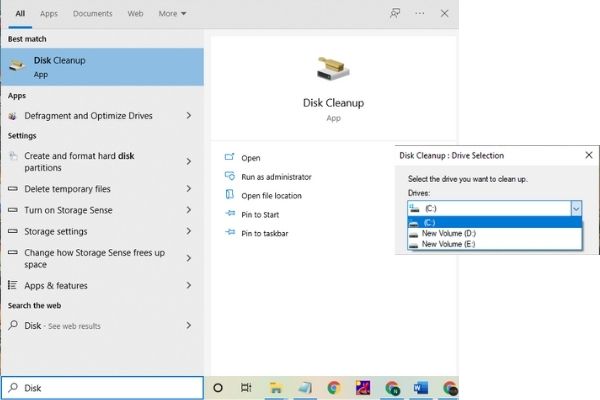The height and width of the screenshot is (400, 600).
Task: Open first Chrome icon on the taskbar
Action: pyautogui.click(x=334, y=388)
